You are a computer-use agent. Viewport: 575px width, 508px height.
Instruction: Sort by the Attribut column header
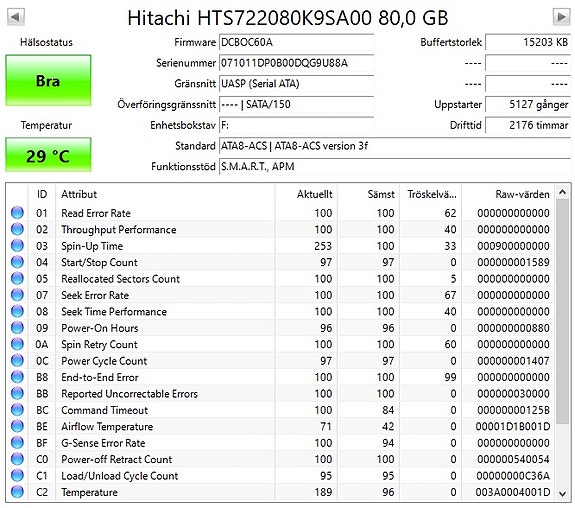tap(165, 194)
